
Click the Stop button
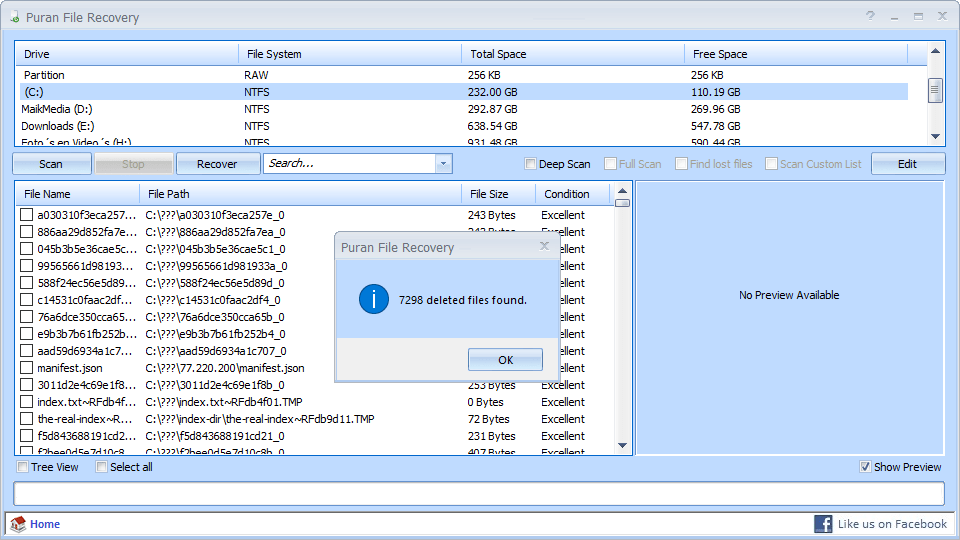pos(133,164)
